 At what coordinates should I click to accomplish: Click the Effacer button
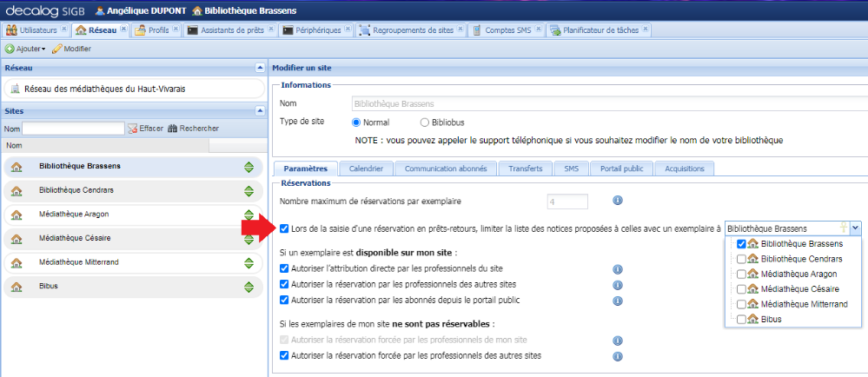[146, 129]
